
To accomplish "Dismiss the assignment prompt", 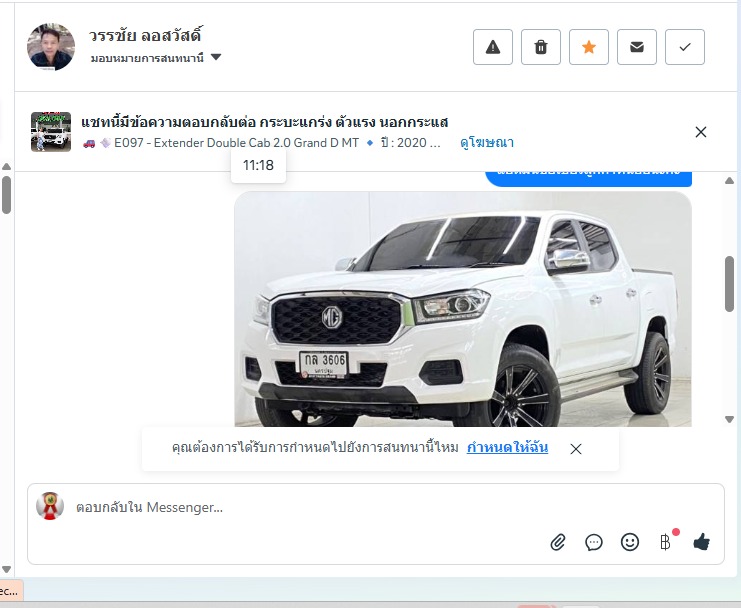I will (576, 449).
